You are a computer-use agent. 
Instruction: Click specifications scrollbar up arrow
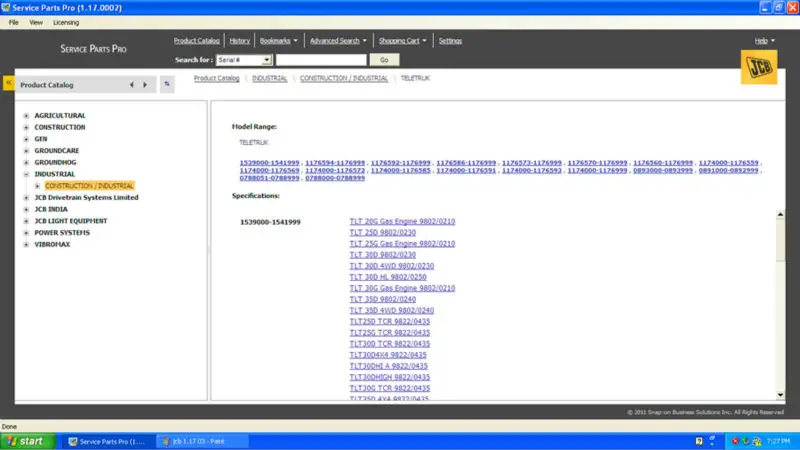tap(780, 215)
